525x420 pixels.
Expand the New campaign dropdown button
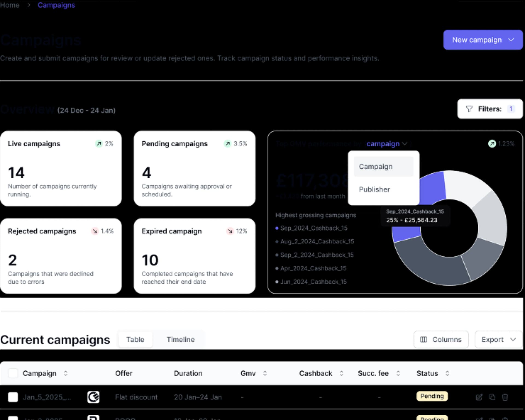[x=483, y=40]
